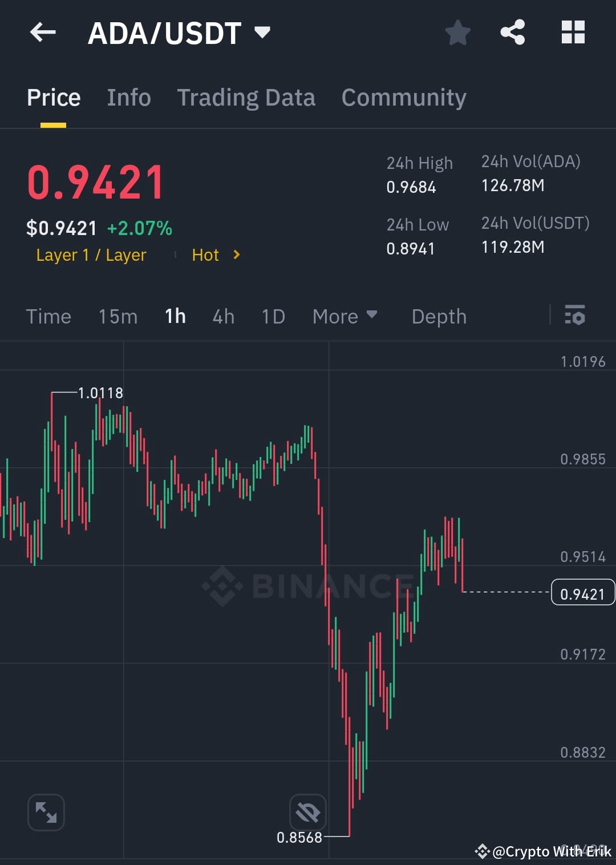Select the Info tab
This screenshot has height=865, width=616.
(128, 97)
